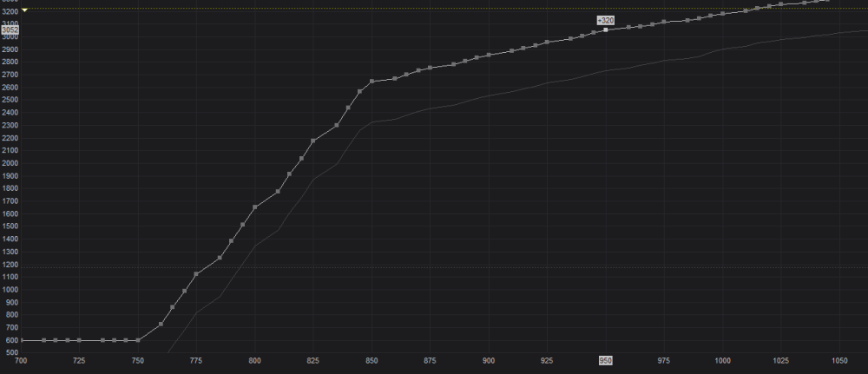868x374 pixels.
Task: Select the curve point at 875
Action: tap(431, 68)
